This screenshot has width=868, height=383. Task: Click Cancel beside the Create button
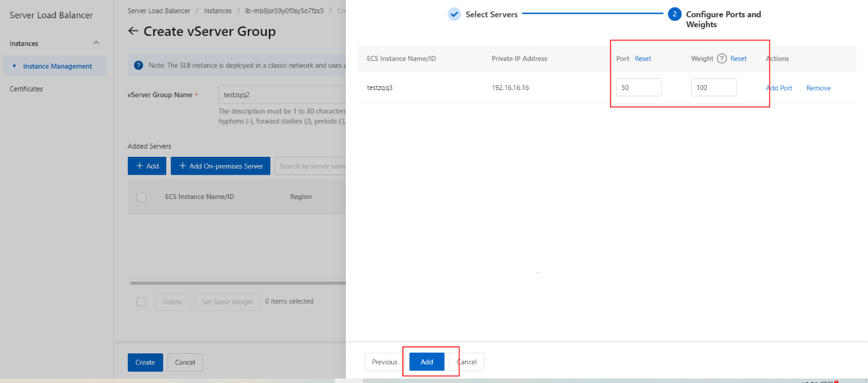pyautogui.click(x=185, y=362)
